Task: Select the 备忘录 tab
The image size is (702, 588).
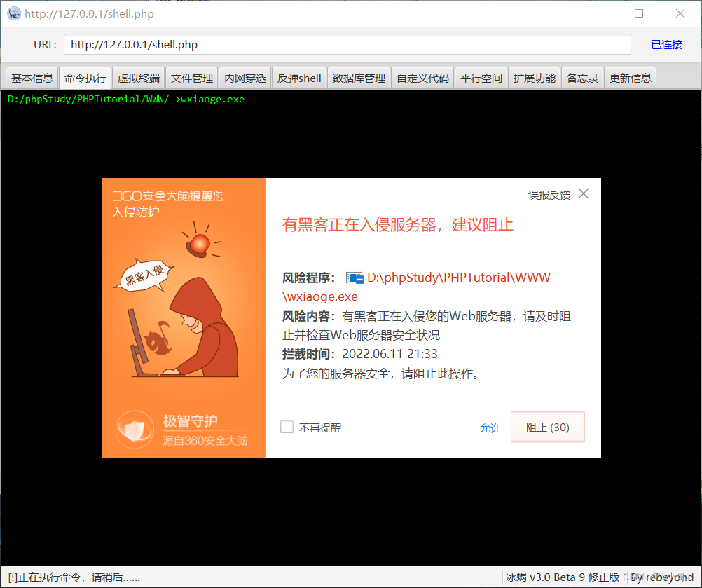Action: coord(584,78)
